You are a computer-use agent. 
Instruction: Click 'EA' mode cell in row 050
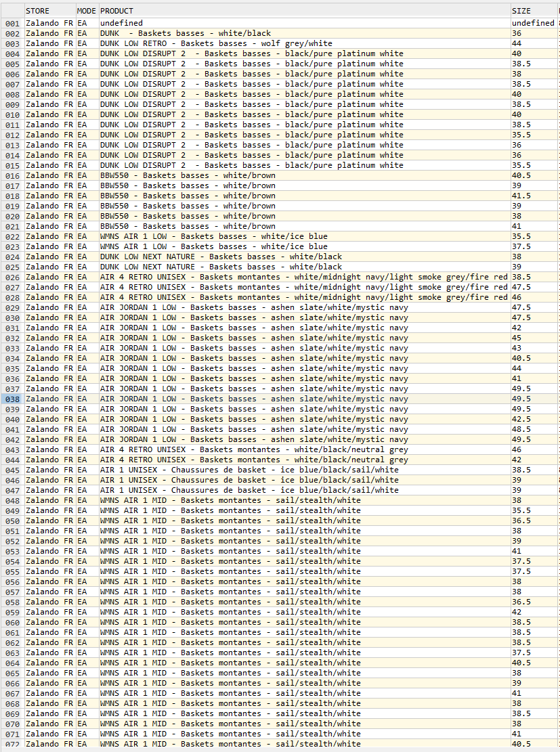pos(87,521)
